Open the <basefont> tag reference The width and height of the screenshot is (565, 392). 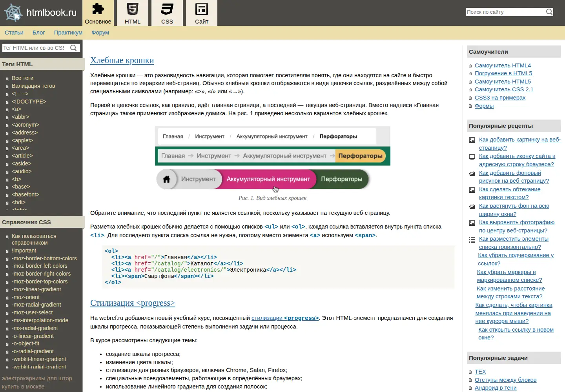click(26, 194)
